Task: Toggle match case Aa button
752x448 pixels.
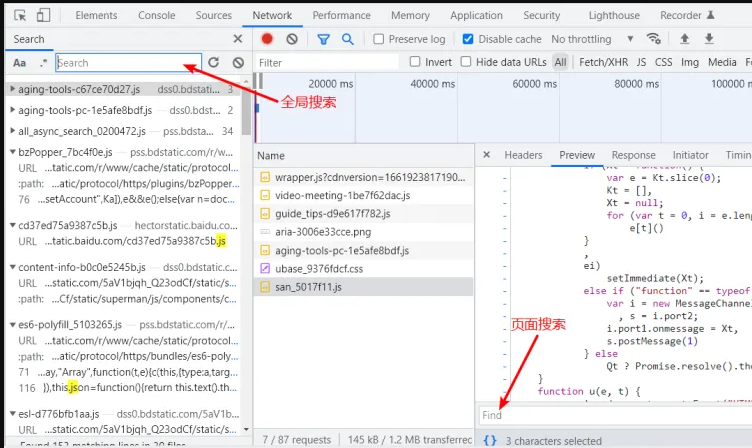Action: click(19, 63)
